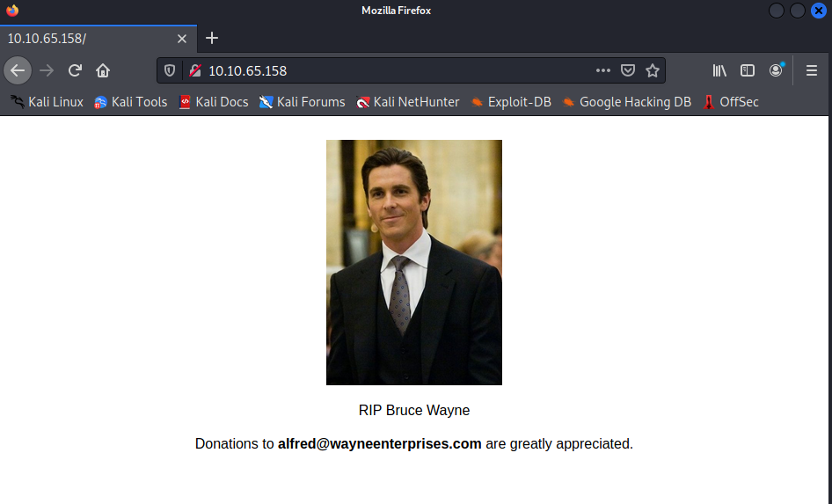Image resolution: width=832 pixels, height=504 pixels.
Task: Open the Library history icon
Action: (x=719, y=70)
